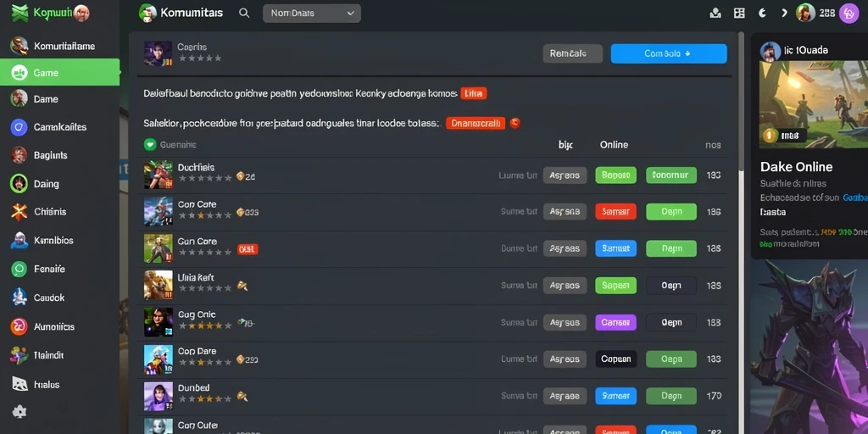Open the settings gear in sidebar
The image size is (868, 434).
click(x=19, y=411)
